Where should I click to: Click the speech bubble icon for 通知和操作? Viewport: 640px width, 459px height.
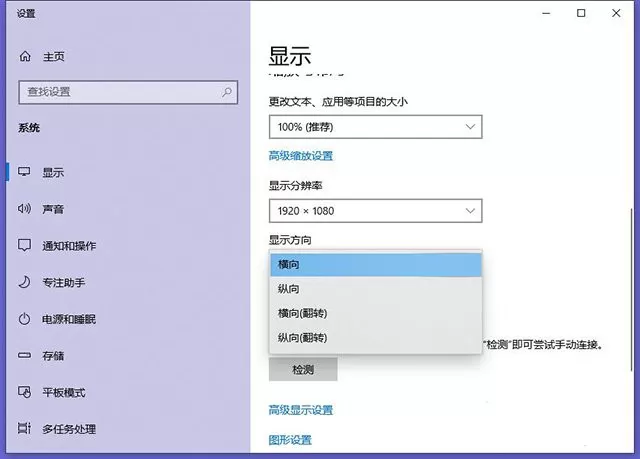tap(24, 245)
